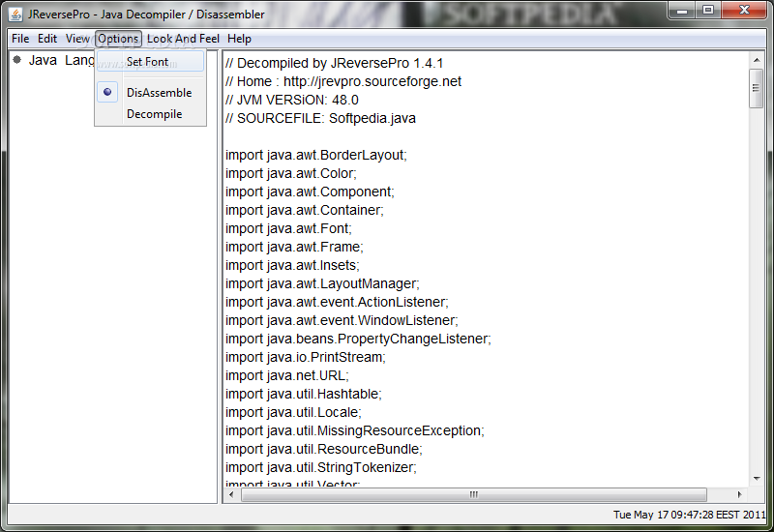Open the Look And Feel menu
The height and width of the screenshot is (532, 774).
(x=183, y=39)
